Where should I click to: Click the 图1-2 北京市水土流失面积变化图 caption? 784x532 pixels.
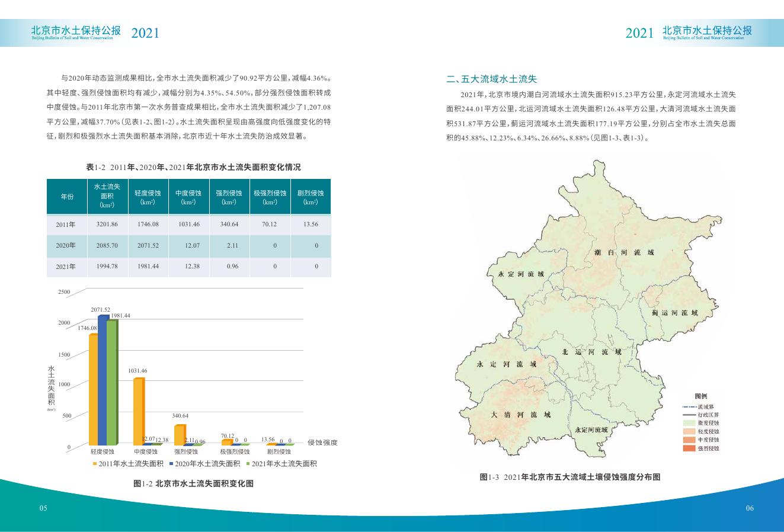point(194,483)
